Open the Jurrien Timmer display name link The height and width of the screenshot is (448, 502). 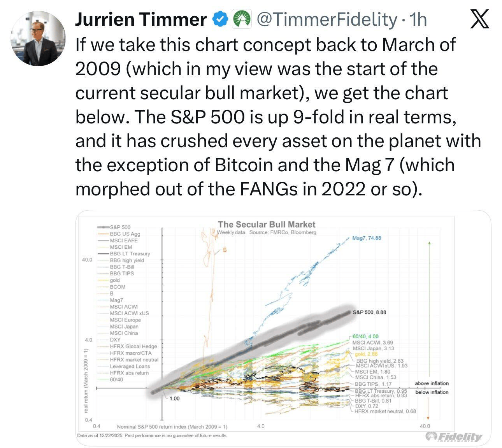point(141,19)
